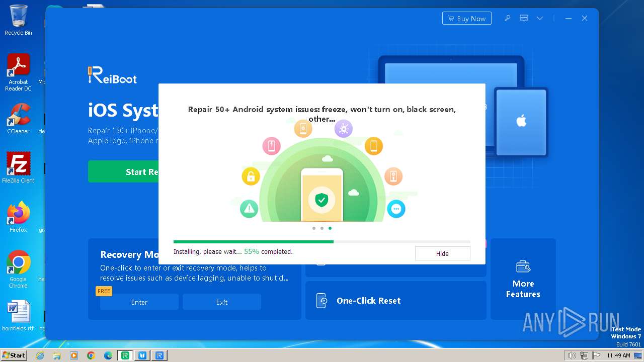Click the Exit recovery mode button
644x362 pixels.
point(222,302)
